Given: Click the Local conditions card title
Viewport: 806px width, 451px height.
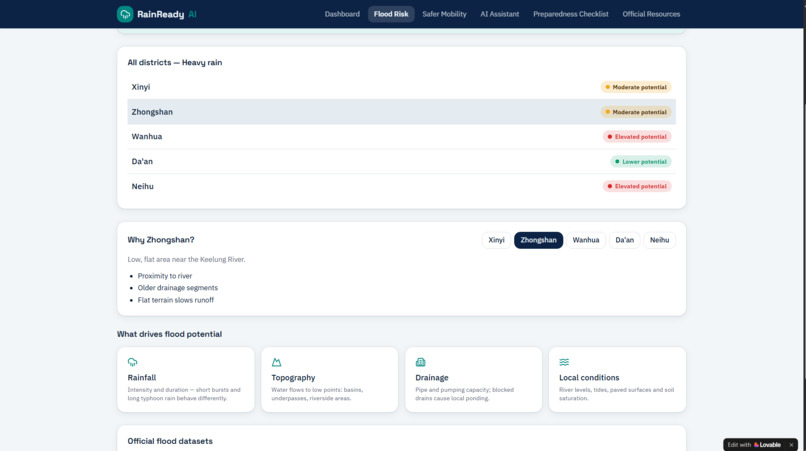Looking at the screenshot, I should [x=589, y=377].
